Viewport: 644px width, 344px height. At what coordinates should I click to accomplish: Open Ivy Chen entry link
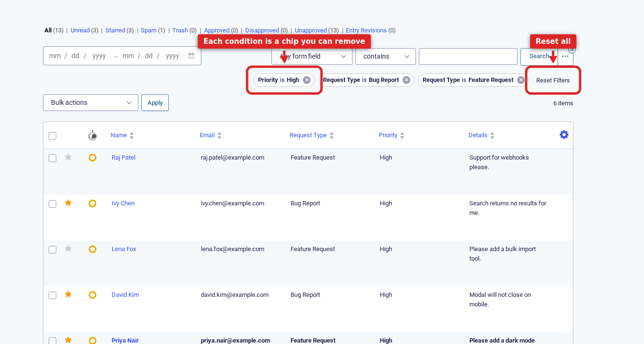123,203
